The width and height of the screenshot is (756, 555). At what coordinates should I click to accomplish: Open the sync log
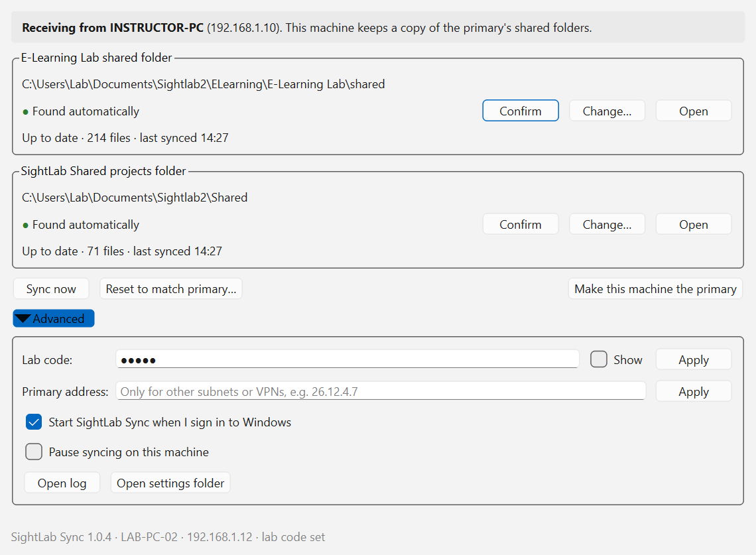click(62, 483)
